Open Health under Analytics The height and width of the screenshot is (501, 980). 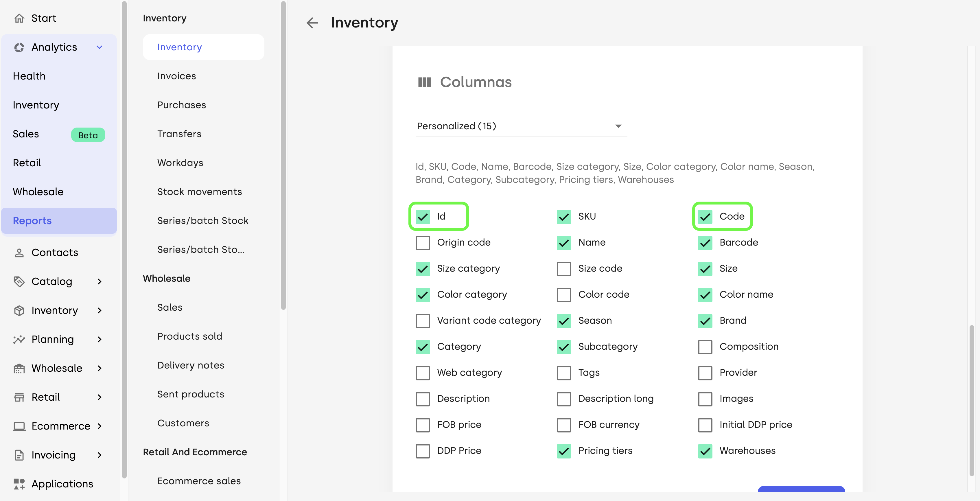click(x=59, y=76)
